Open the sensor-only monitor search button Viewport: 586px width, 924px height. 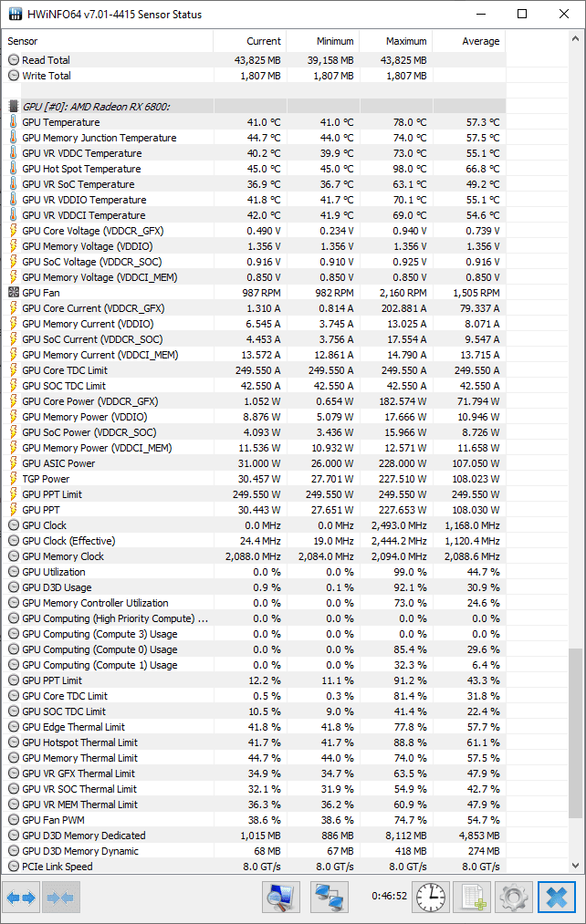281,897
